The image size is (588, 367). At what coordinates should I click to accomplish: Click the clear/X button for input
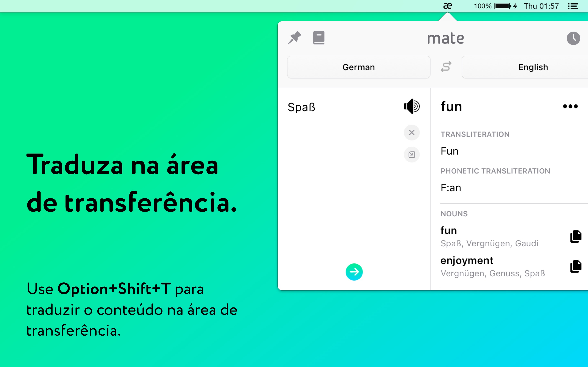[x=411, y=132]
